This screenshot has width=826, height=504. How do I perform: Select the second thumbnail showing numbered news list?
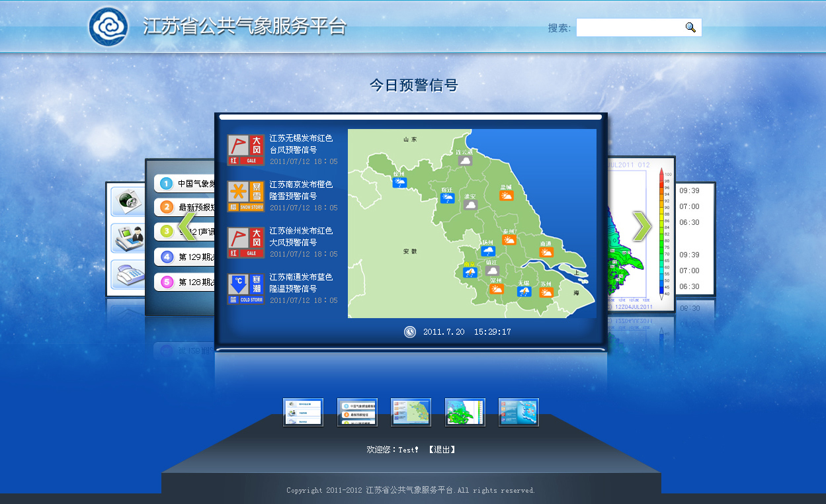(357, 413)
